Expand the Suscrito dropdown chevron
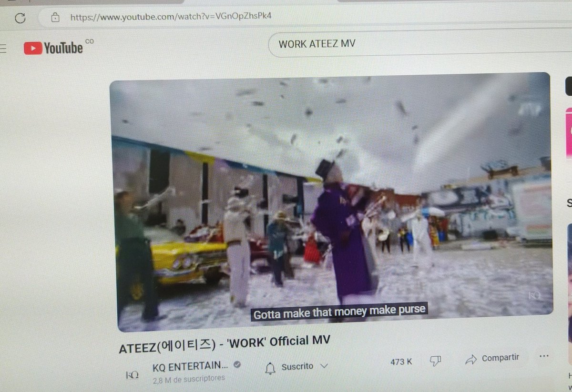The height and width of the screenshot is (392, 572). click(324, 366)
